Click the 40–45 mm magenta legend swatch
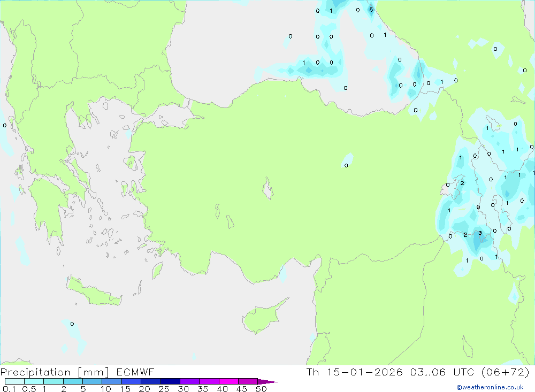The width and height of the screenshot is (535, 392). (228, 381)
